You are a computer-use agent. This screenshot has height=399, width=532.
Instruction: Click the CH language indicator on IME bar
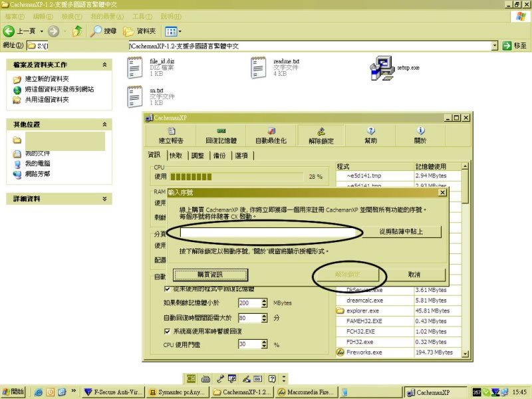pyautogui.click(x=191, y=378)
